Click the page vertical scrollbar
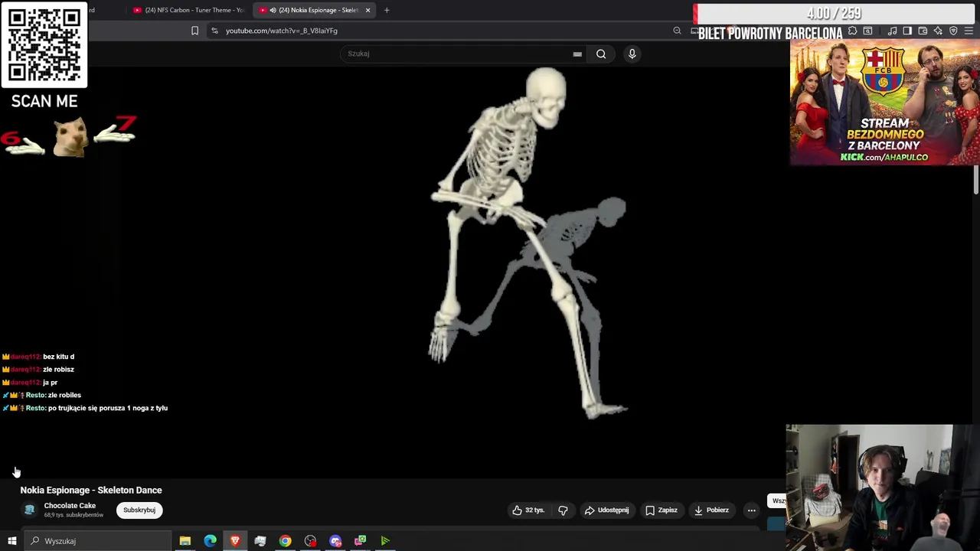The image size is (980, 551). [x=976, y=180]
